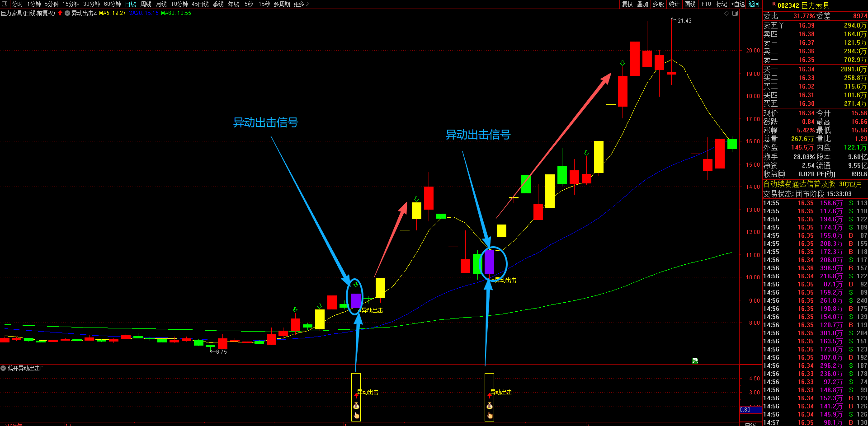The width and height of the screenshot is (868, 426).
Task: Click the 自动续费通达信普及版 subscription link
Action: click(x=813, y=184)
